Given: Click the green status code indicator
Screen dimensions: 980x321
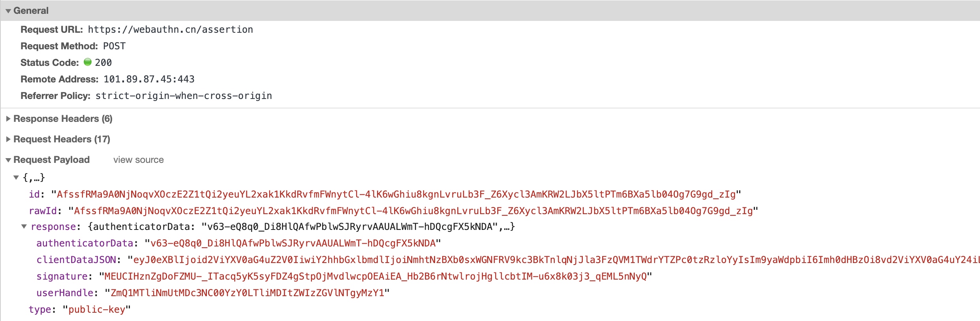Looking at the screenshot, I should click(x=88, y=62).
